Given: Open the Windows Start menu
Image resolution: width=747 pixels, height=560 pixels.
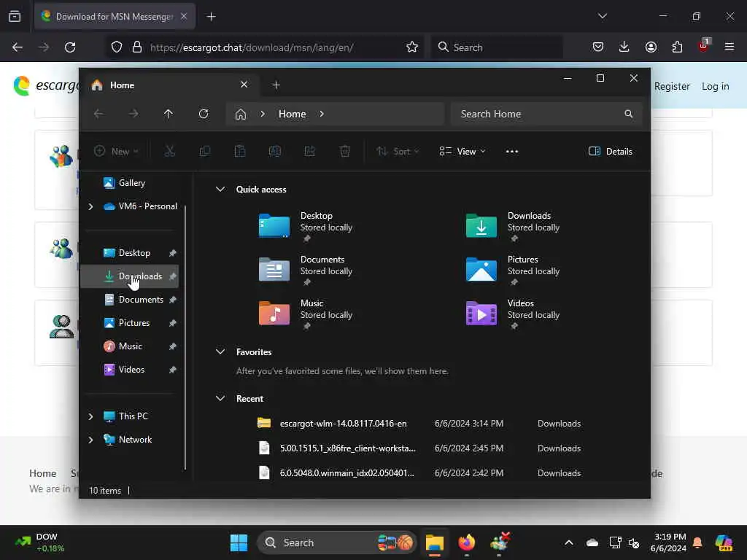Looking at the screenshot, I should tap(239, 542).
